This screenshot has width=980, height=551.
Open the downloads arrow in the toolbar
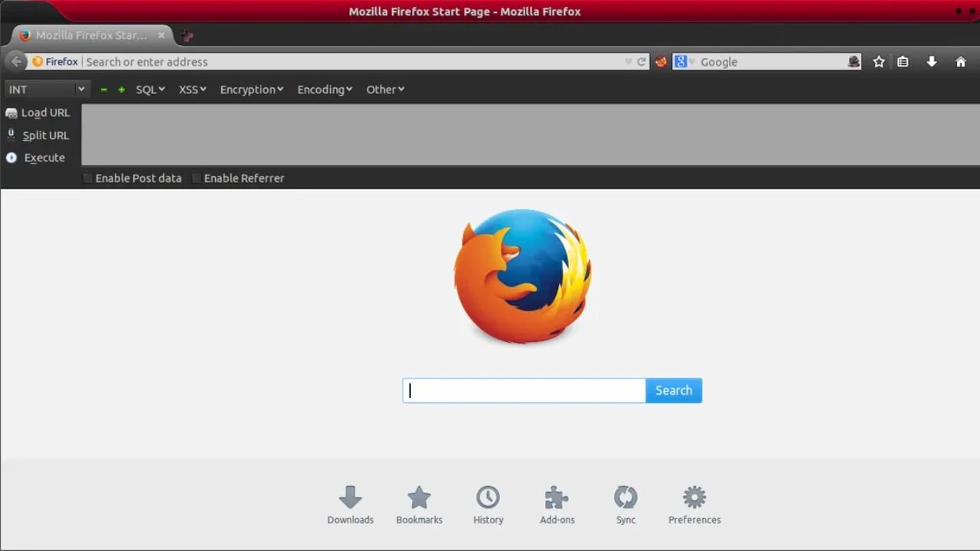[932, 62]
